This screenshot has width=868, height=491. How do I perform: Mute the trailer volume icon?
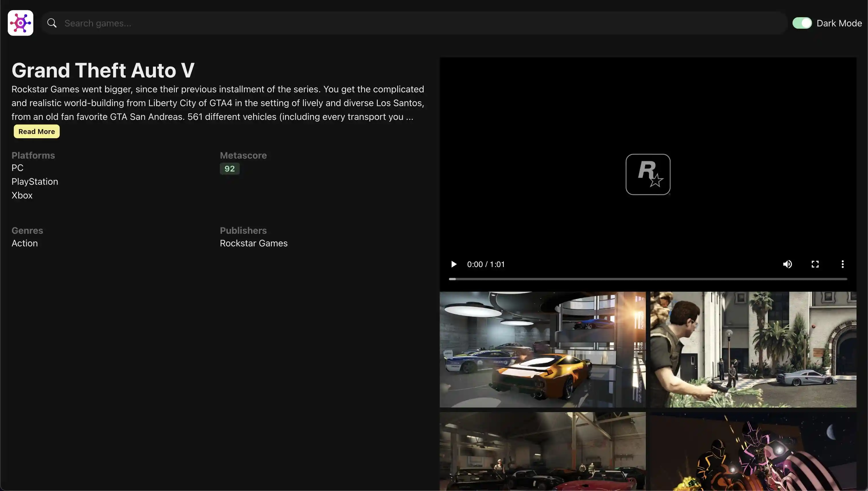(x=787, y=264)
